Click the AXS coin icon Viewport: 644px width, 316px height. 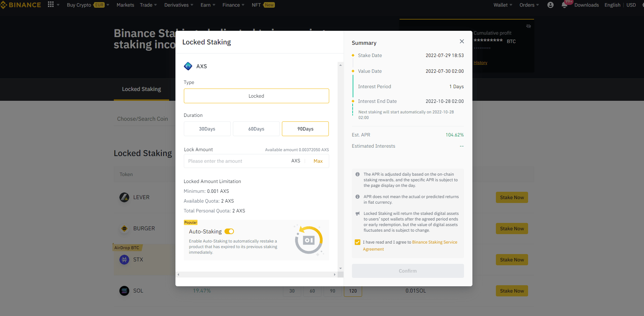(188, 66)
